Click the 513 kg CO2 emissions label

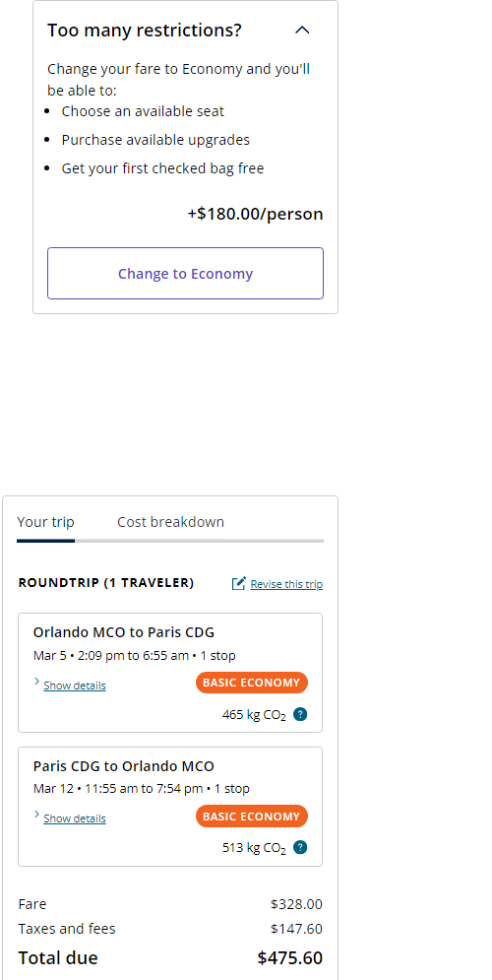point(254,848)
